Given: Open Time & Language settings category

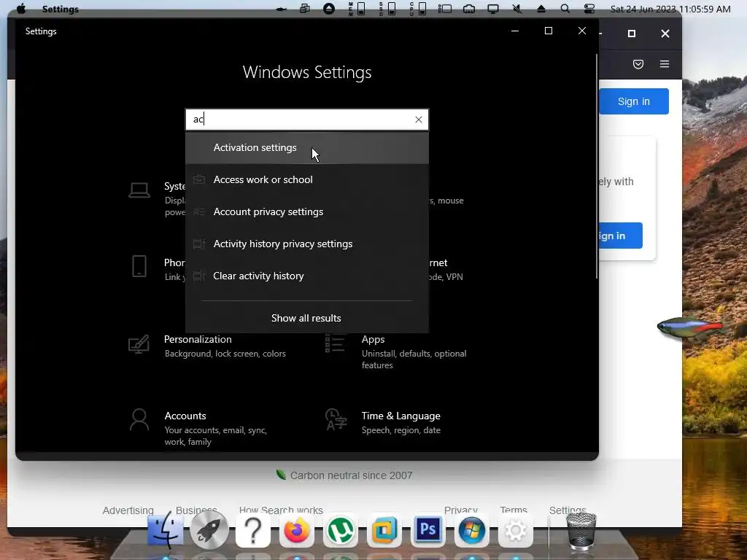Looking at the screenshot, I should coord(382,422).
